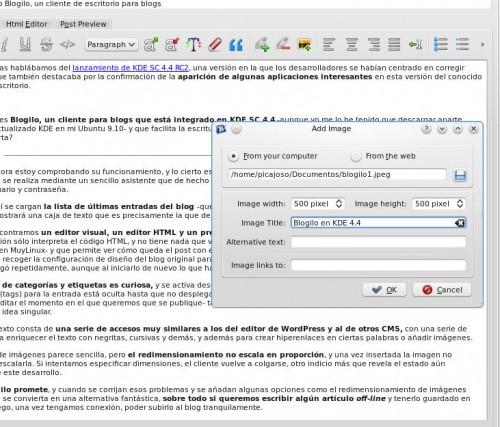Click the code tag icon
This screenshot has width=500, height=427.
(x=67, y=44)
